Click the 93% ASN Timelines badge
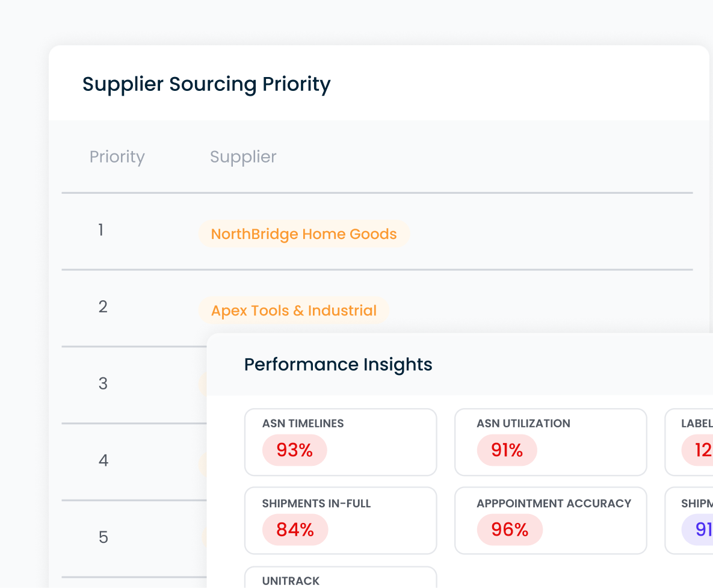 click(x=294, y=450)
